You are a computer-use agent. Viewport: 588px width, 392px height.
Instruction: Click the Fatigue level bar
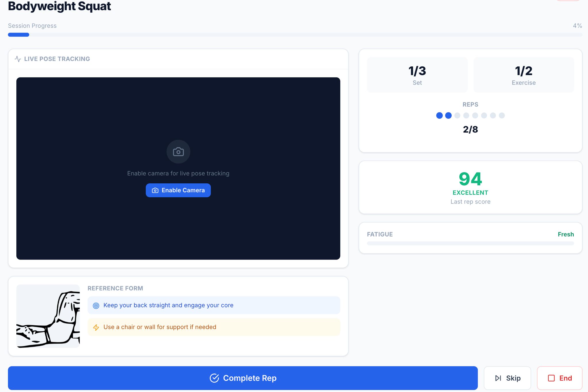(470, 243)
